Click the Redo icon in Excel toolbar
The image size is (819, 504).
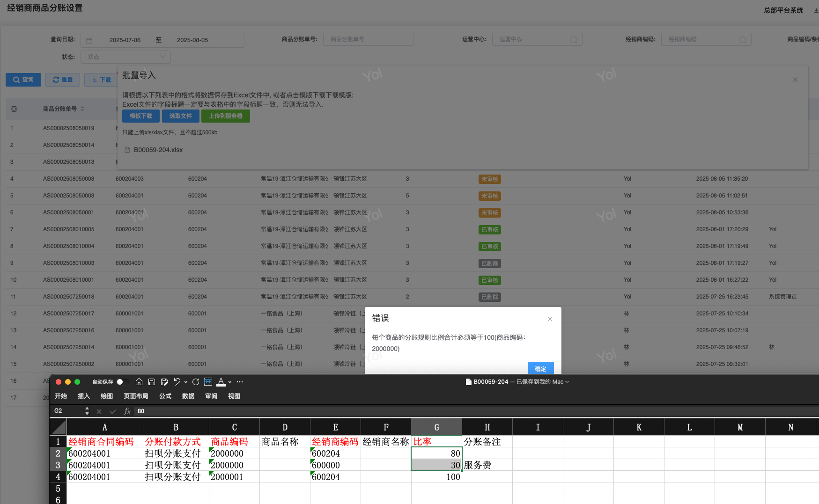point(196,382)
